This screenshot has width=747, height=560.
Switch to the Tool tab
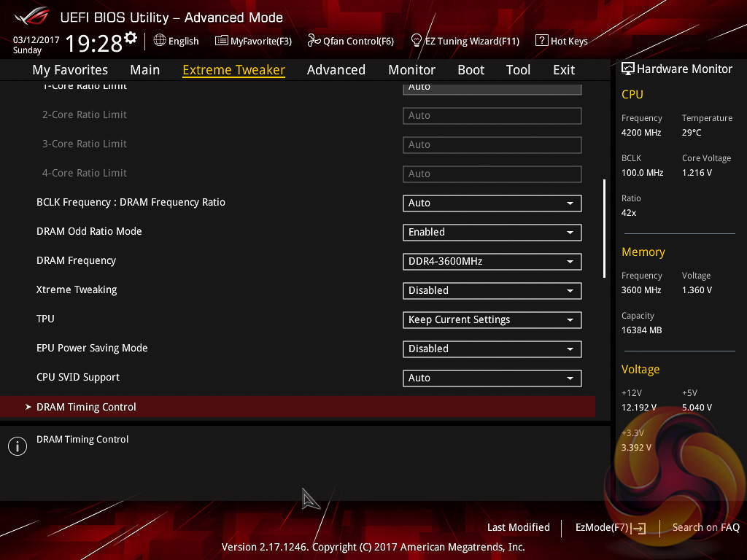pos(518,69)
